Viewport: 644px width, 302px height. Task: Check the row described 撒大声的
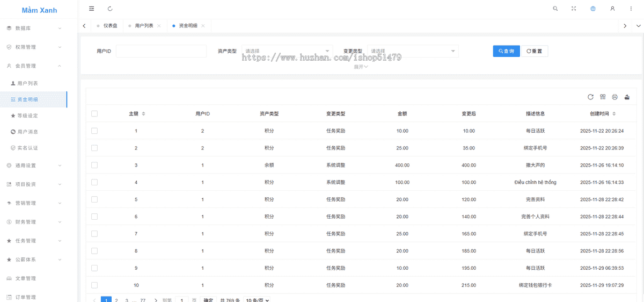tap(94, 165)
